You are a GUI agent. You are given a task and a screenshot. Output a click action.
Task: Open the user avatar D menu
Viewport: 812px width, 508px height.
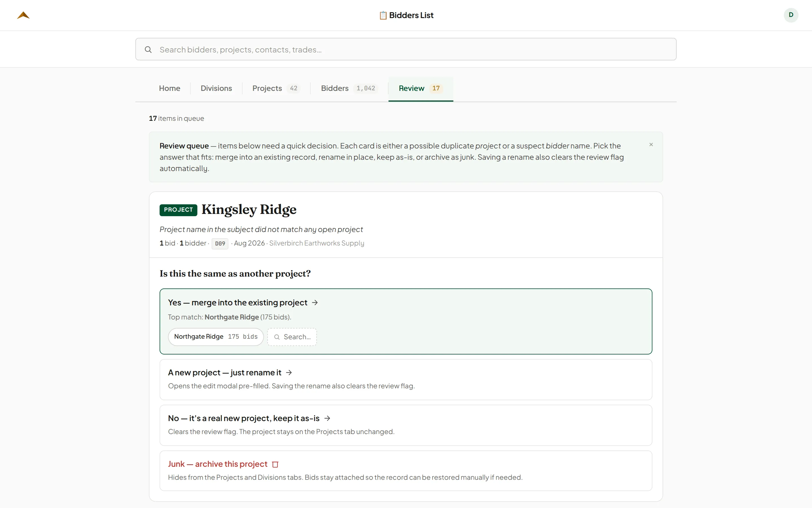[791, 15]
